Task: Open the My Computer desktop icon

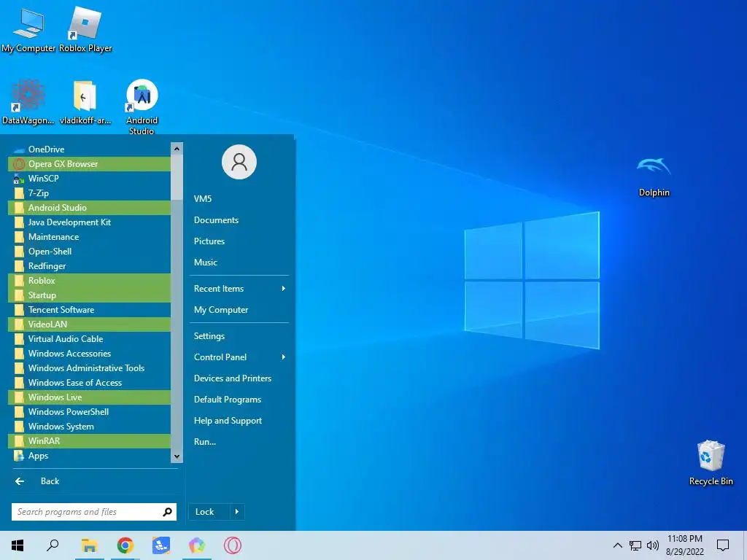Action: (x=28, y=29)
